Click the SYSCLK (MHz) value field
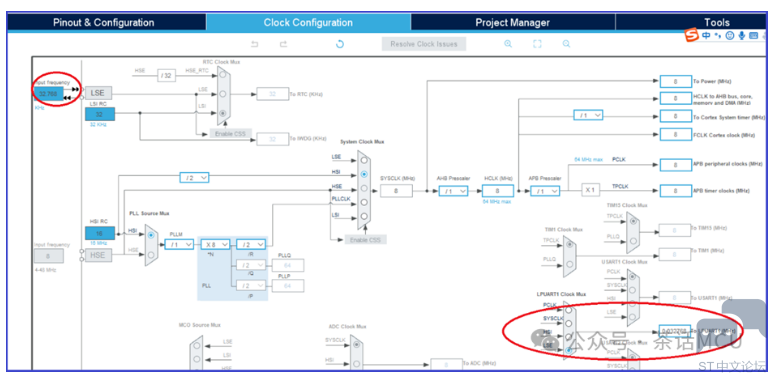Viewport: 775px width, 382px height. pos(396,191)
